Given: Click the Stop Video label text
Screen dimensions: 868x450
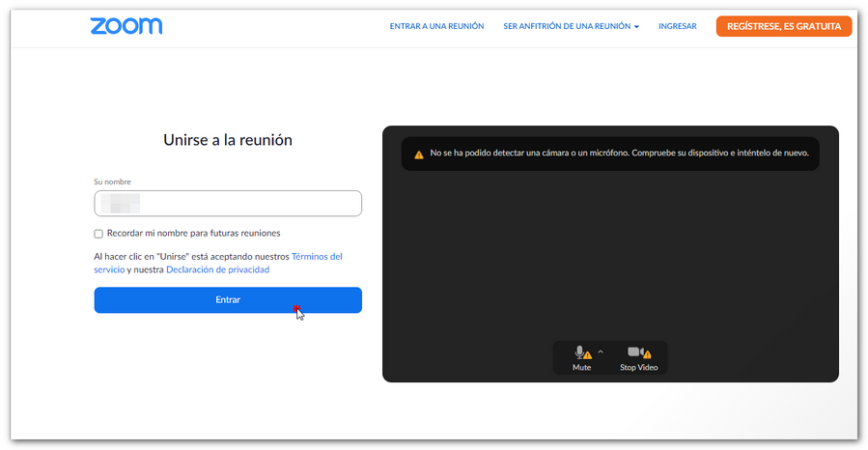Looking at the screenshot, I should click(x=638, y=368).
